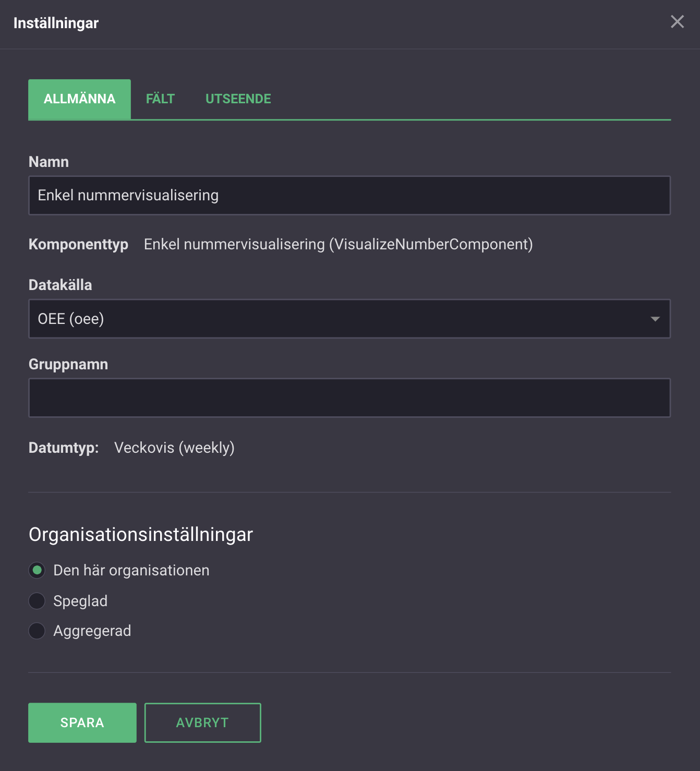Click the Organisationsinställningar section heading
The image size is (700, 771).
point(141,535)
